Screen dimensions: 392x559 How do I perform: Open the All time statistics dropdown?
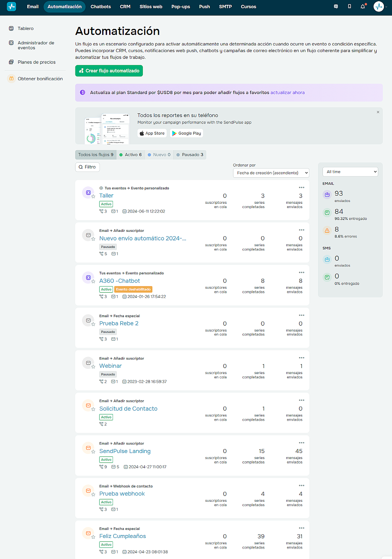coord(350,171)
